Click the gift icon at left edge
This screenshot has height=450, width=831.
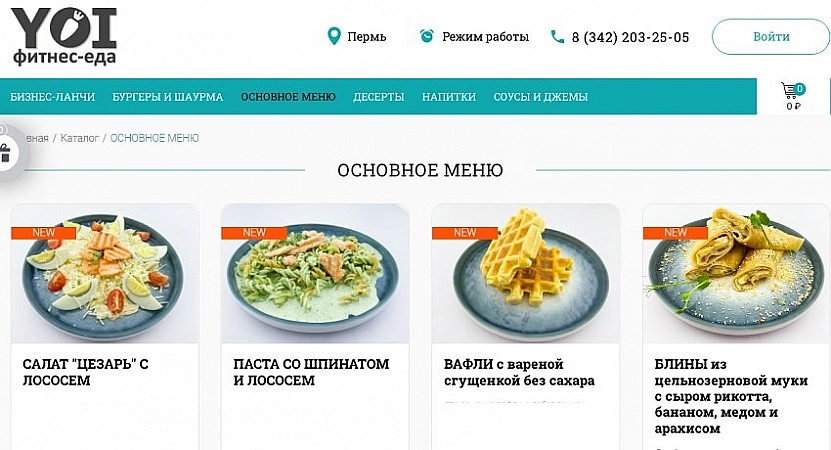[x=5, y=154]
